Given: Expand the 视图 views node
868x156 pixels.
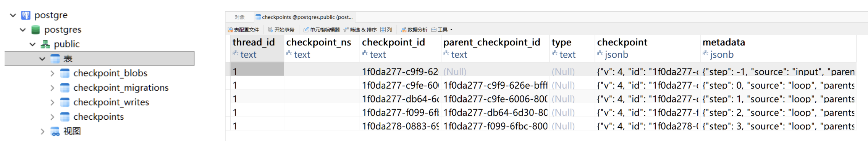Looking at the screenshot, I should (x=42, y=132).
